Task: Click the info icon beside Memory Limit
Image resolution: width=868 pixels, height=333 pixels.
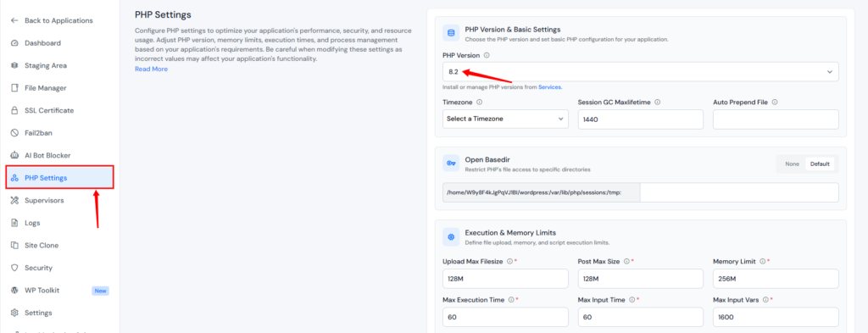Action: click(x=762, y=261)
